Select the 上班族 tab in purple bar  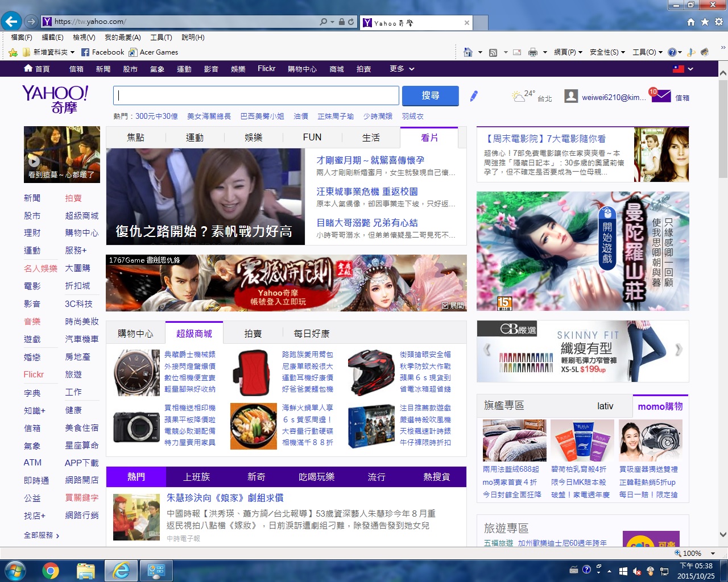[196, 477]
